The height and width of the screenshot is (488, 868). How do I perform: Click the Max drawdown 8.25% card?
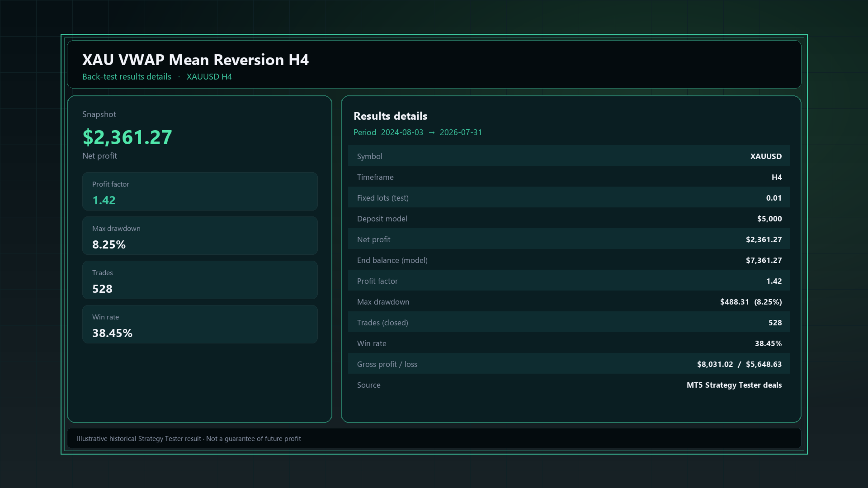point(200,235)
